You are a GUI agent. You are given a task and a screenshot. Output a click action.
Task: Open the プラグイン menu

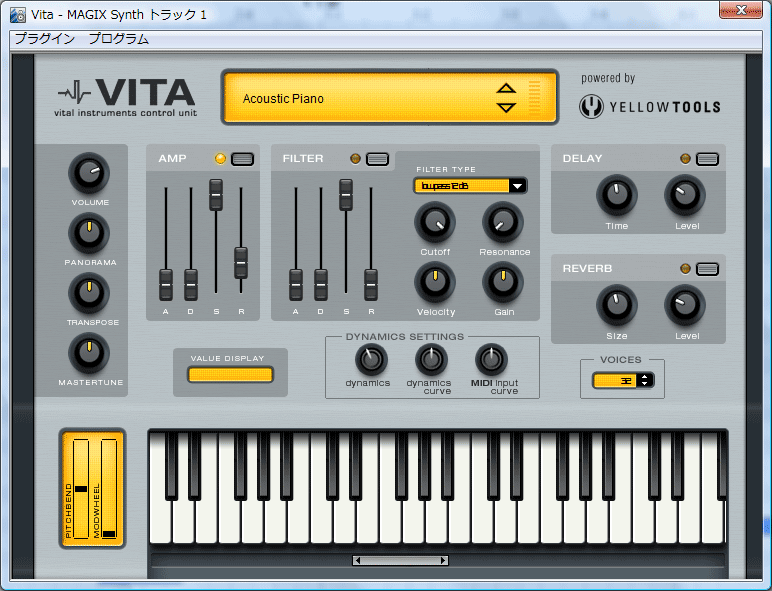(x=44, y=38)
